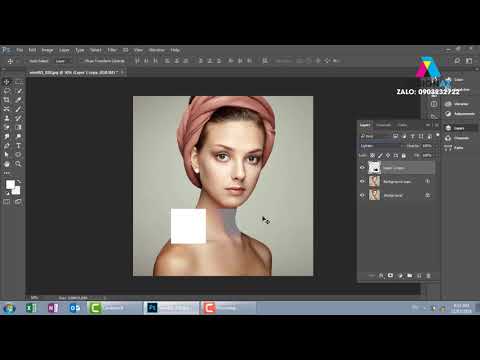Click the search magnifier in options bar
Screen dimensions: 480x360
(457, 61)
